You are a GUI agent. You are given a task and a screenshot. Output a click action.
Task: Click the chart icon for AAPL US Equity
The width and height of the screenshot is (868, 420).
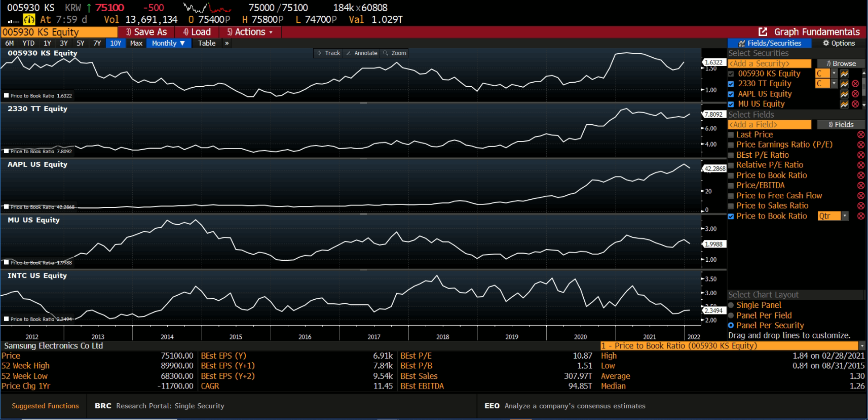tap(844, 94)
